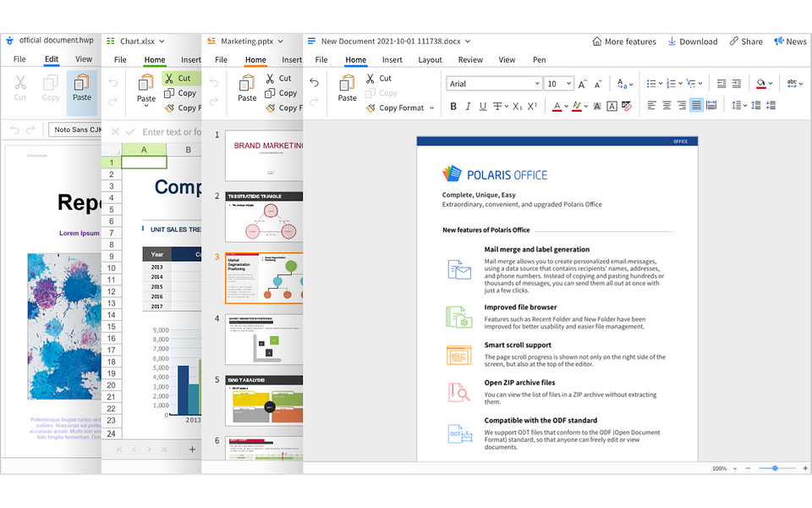This screenshot has width=812, height=508.
Task: Open the font color tool
Action: [557, 105]
